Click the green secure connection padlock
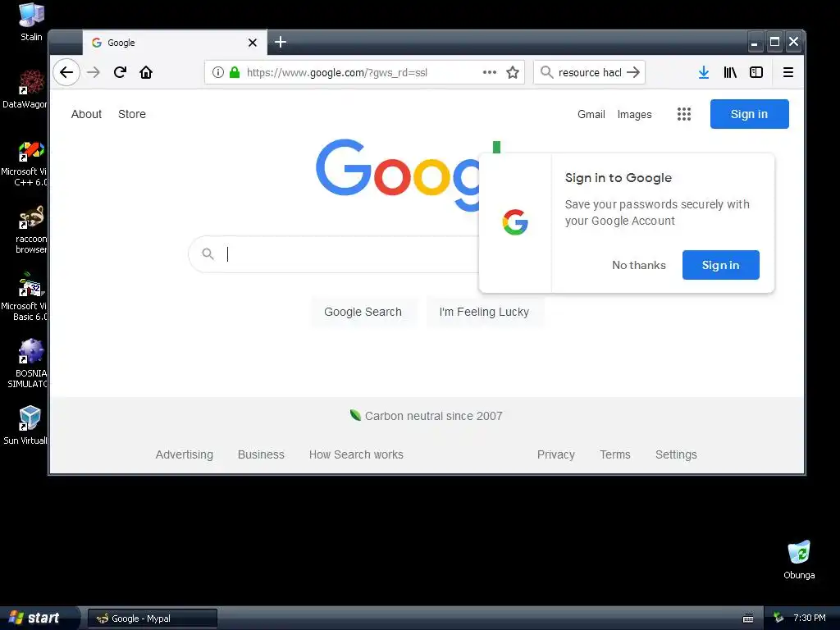This screenshot has width=840, height=630. 234,72
